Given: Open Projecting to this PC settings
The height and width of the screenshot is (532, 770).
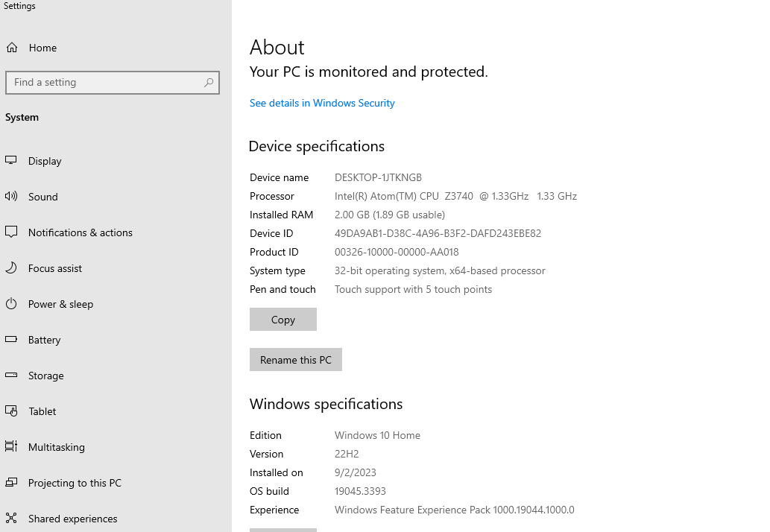Looking at the screenshot, I should pyautogui.click(x=75, y=483).
